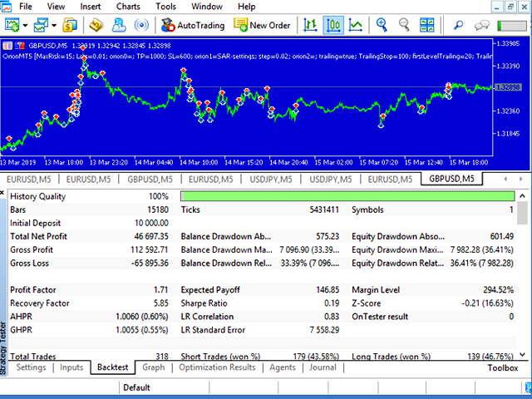Select the first USDJPY,M5 chart tab
532x399 pixels.
(x=271, y=180)
